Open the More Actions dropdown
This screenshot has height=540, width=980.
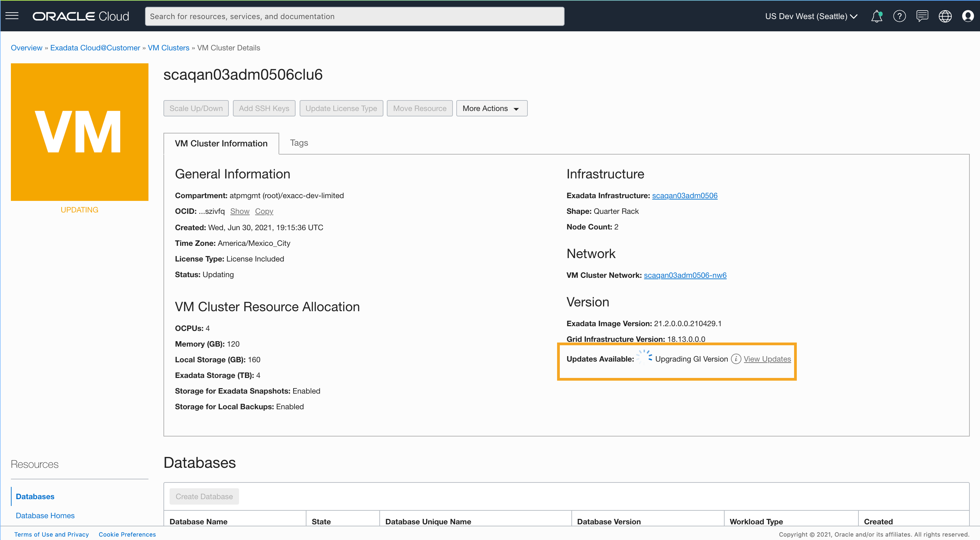(x=491, y=108)
